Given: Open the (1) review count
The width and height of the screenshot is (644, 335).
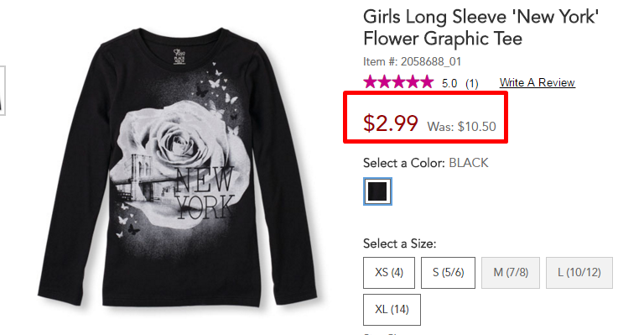Looking at the screenshot, I should tap(471, 83).
